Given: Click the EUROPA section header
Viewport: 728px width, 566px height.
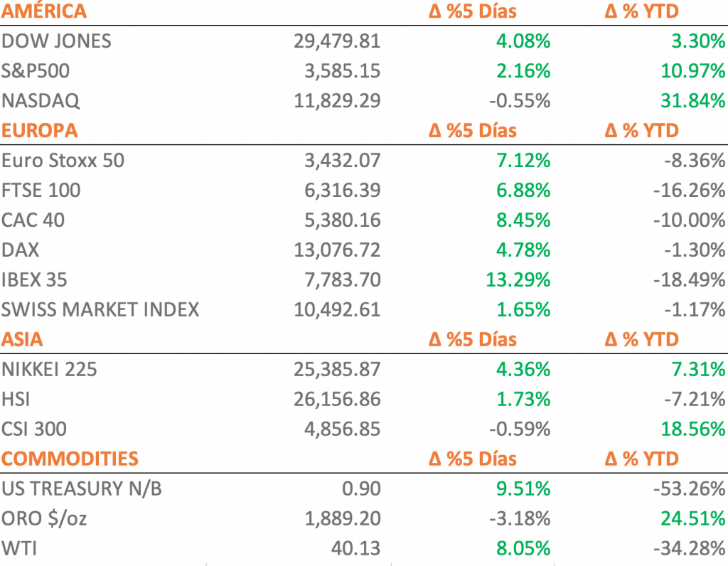Looking at the screenshot, I should coord(39,131).
